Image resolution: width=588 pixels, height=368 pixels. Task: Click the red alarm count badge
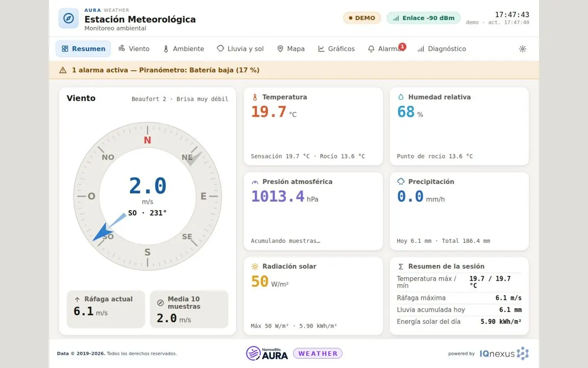point(402,47)
